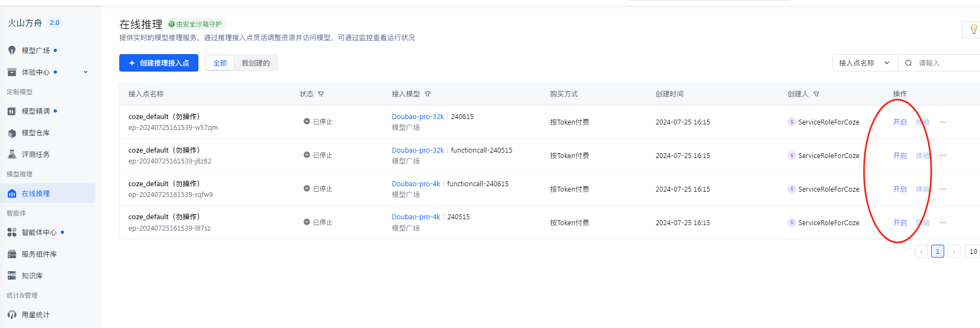This screenshot has height=328, width=980.
Task: Switch to the 全部 tab
Action: (220, 63)
